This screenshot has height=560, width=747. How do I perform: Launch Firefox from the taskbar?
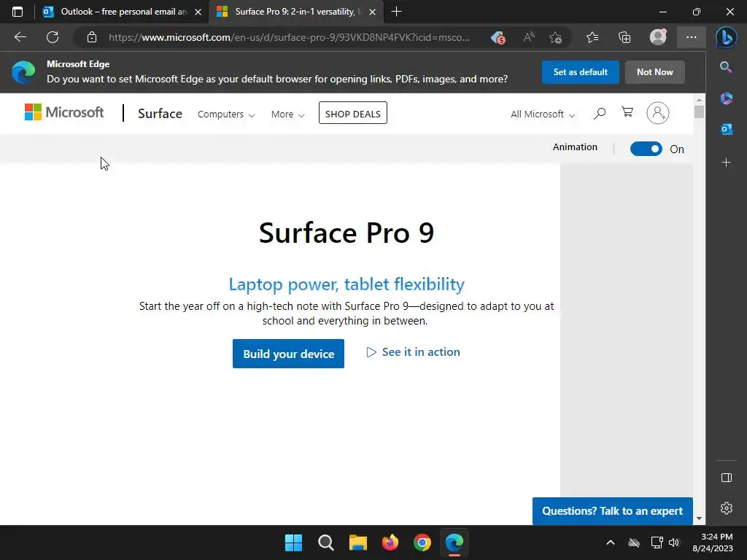(x=390, y=542)
